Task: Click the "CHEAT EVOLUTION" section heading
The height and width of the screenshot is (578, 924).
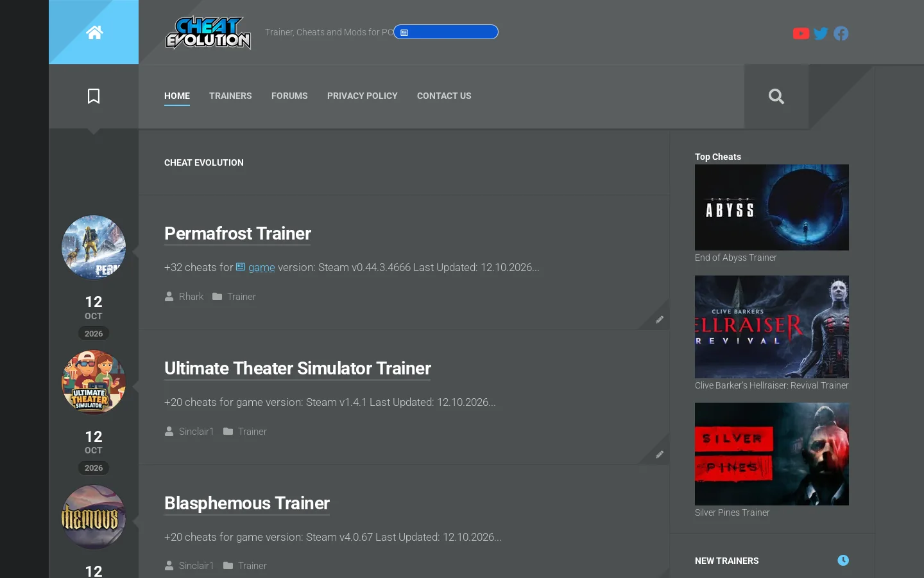Action: point(204,162)
